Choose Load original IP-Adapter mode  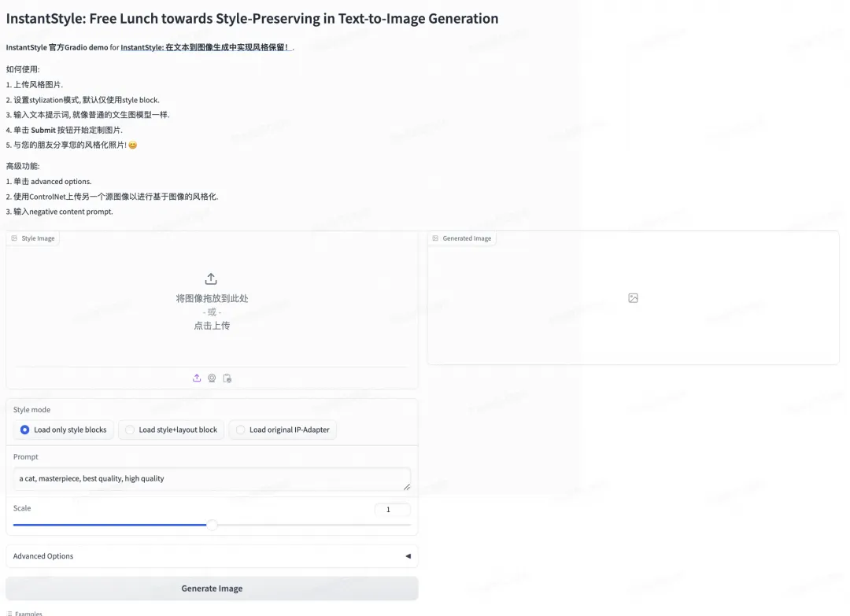tap(241, 430)
